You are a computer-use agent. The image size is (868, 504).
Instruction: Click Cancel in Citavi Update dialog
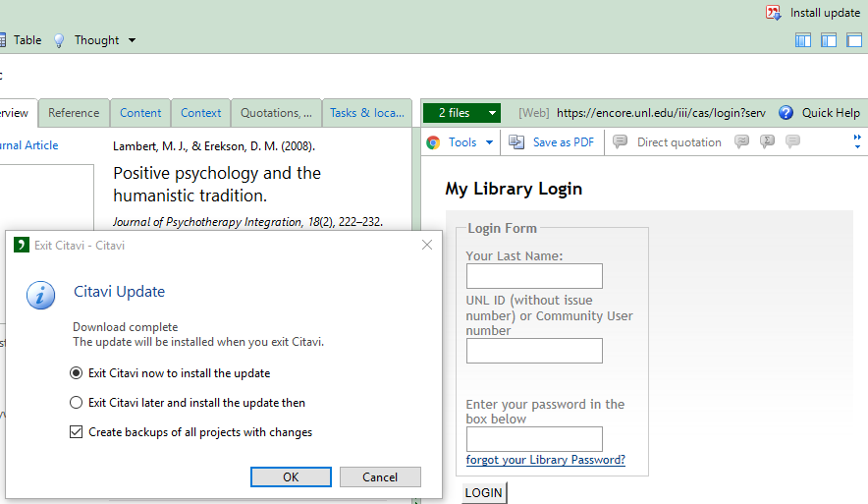(x=380, y=476)
